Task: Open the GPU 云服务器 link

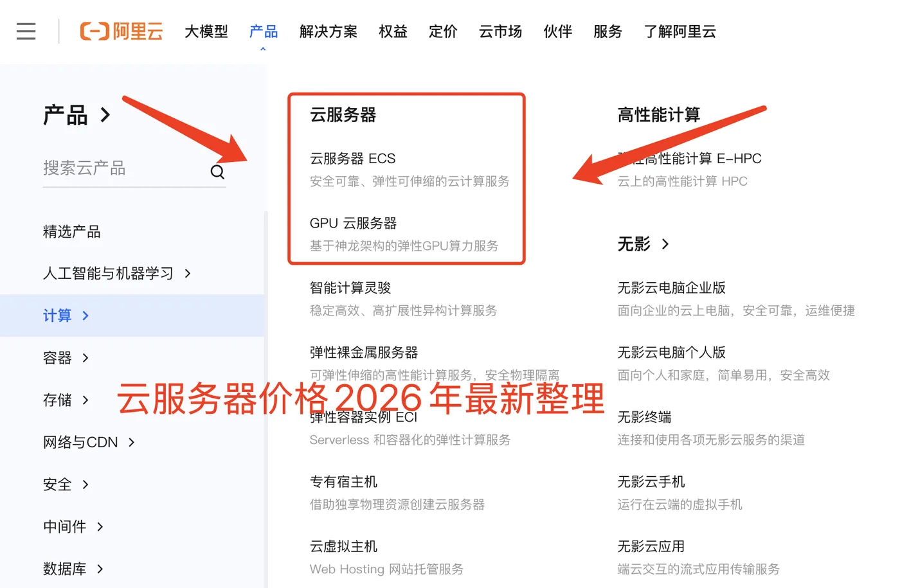Action: tap(353, 223)
